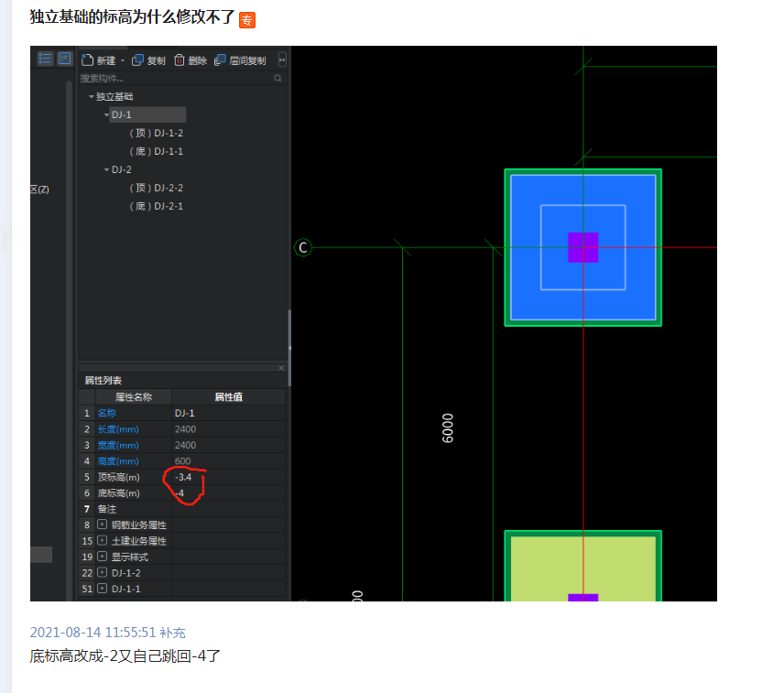Switch to the detail panel view icon
Screen dimensions: 784x693
[64, 59]
